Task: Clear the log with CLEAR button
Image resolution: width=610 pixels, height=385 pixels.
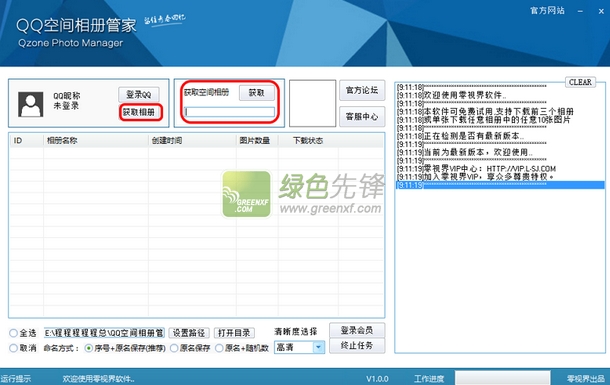Action: click(580, 82)
